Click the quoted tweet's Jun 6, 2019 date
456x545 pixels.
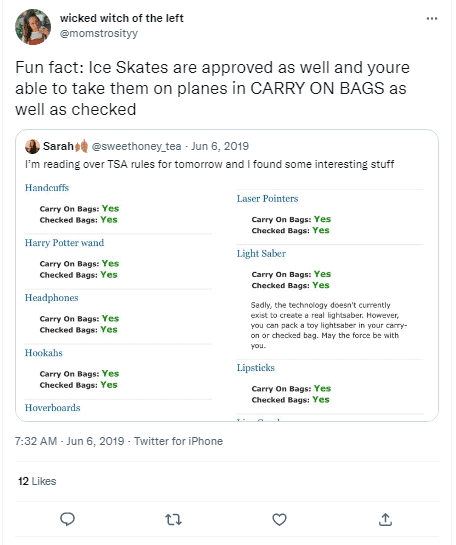220,146
